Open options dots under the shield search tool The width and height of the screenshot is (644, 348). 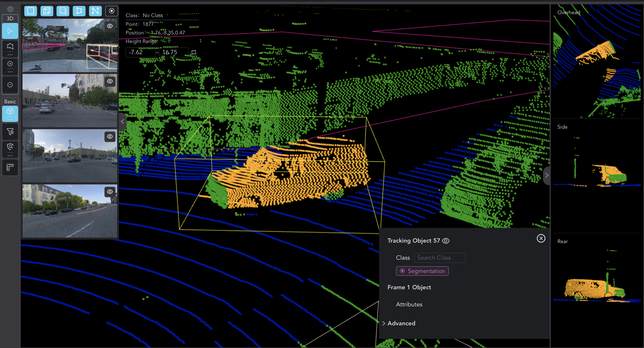(x=10, y=155)
